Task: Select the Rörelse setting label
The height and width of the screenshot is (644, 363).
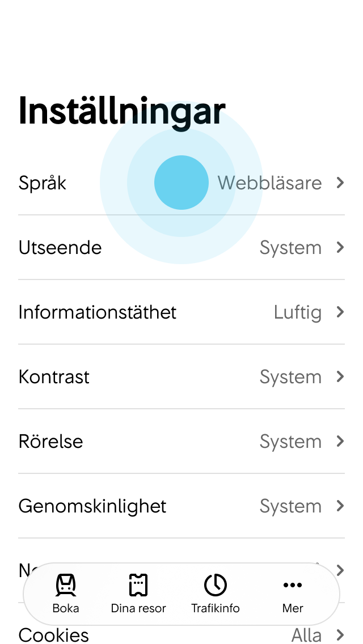Action: click(x=50, y=441)
